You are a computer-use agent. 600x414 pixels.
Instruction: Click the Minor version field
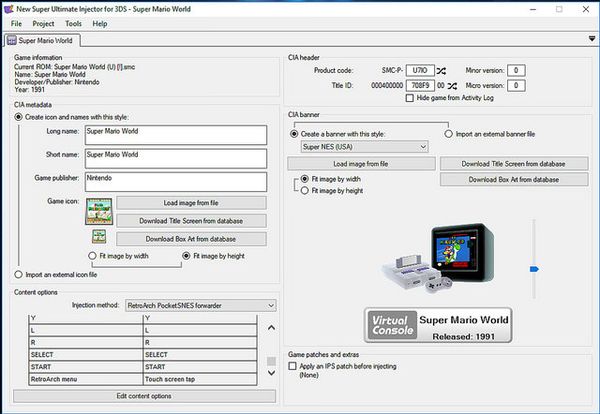point(516,70)
